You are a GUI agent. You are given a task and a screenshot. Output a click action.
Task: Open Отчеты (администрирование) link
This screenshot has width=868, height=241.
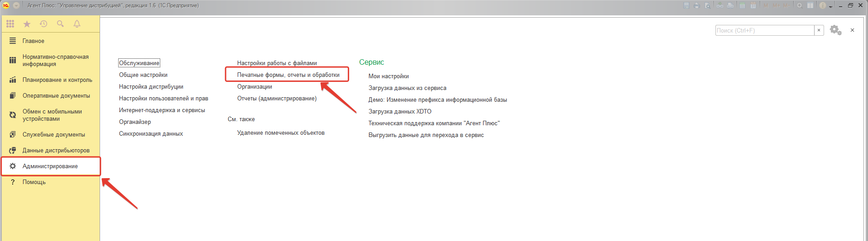(x=277, y=98)
